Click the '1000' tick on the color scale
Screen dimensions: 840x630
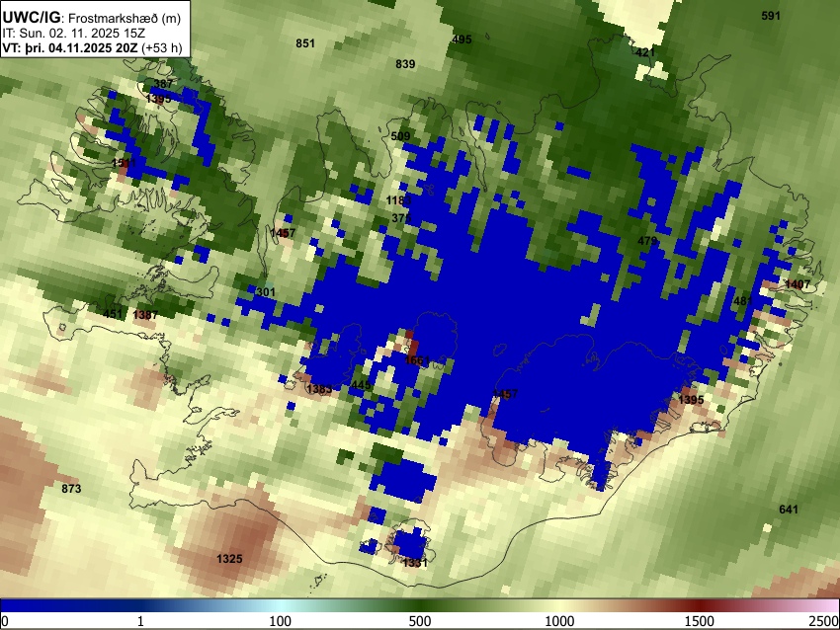click(x=559, y=621)
